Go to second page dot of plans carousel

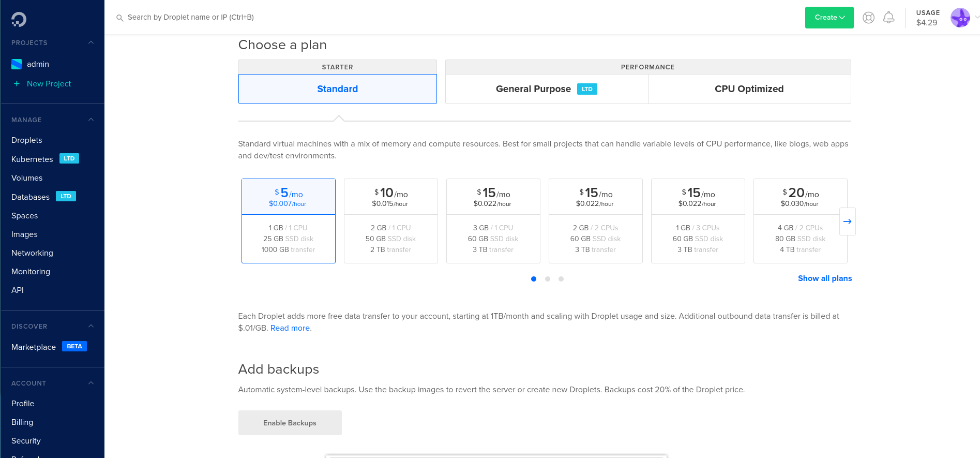548,279
